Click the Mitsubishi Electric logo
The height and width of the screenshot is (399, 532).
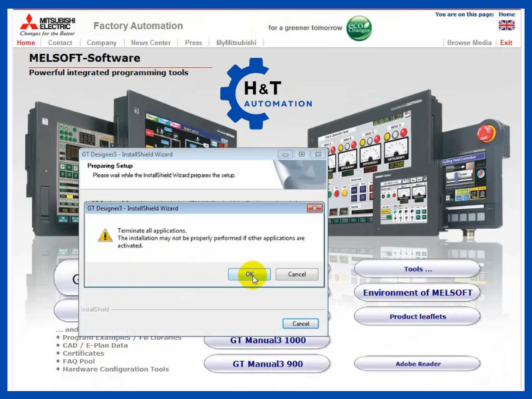coord(45,24)
